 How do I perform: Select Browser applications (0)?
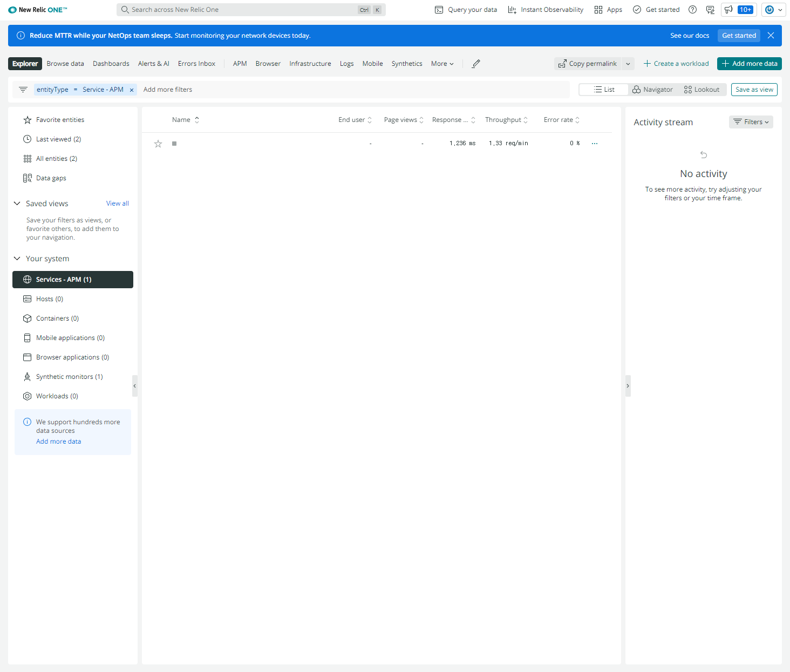tap(73, 357)
